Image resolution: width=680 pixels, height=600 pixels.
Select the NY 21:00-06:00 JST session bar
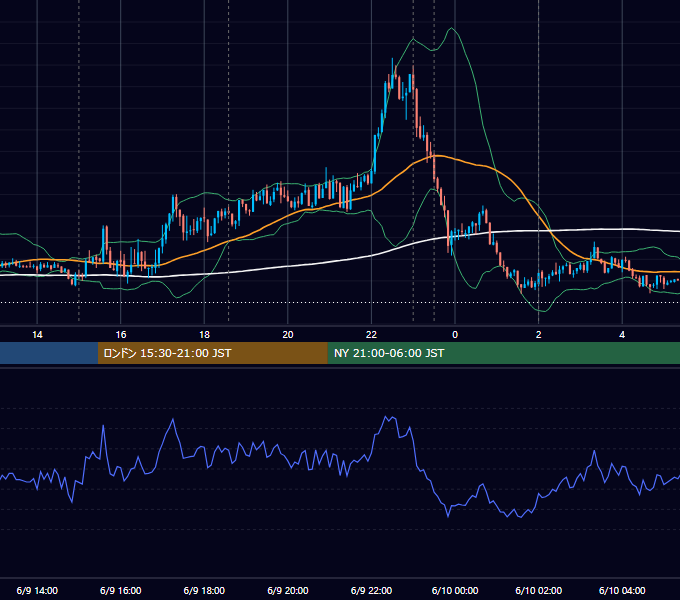(x=503, y=353)
